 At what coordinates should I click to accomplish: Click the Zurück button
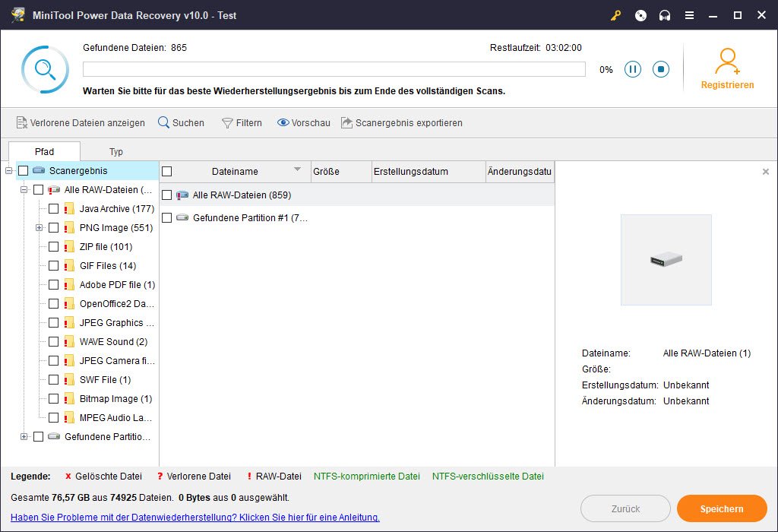pos(625,508)
